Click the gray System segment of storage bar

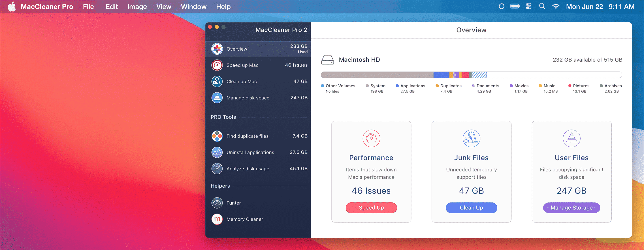(x=377, y=75)
